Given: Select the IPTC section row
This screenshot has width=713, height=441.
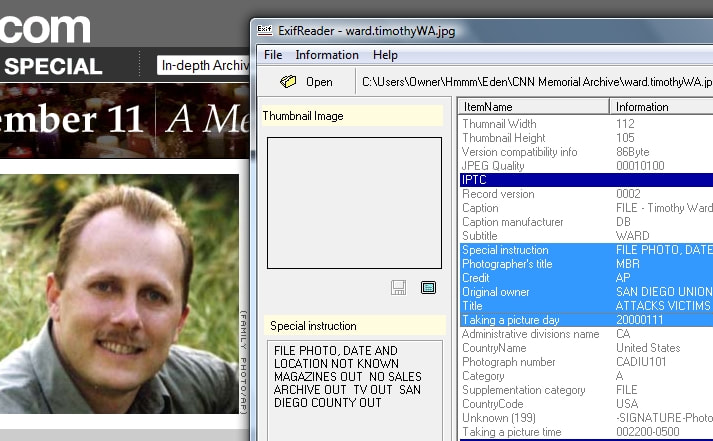Looking at the screenshot, I should [x=585, y=180].
